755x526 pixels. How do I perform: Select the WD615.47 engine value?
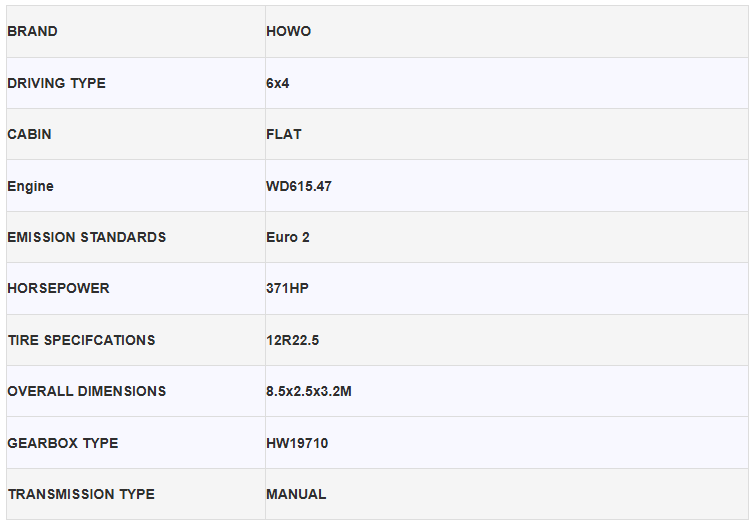tap(299, 186)
